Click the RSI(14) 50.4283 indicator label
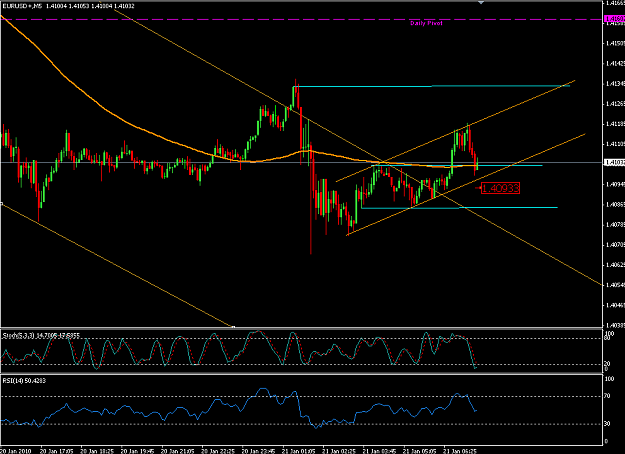The width and height of the screenshot is (625, 454). [x=24, y=381]
